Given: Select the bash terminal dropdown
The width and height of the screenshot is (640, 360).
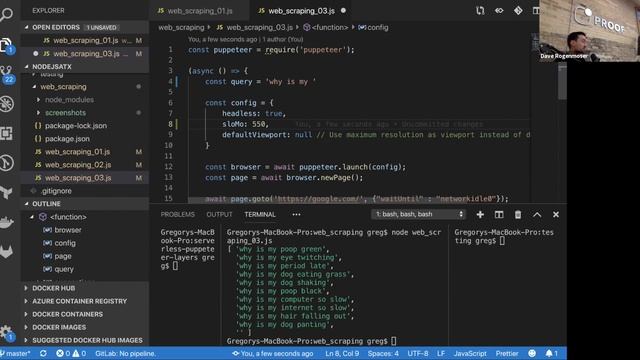Looking at the screenshot, I should [418, 214].
